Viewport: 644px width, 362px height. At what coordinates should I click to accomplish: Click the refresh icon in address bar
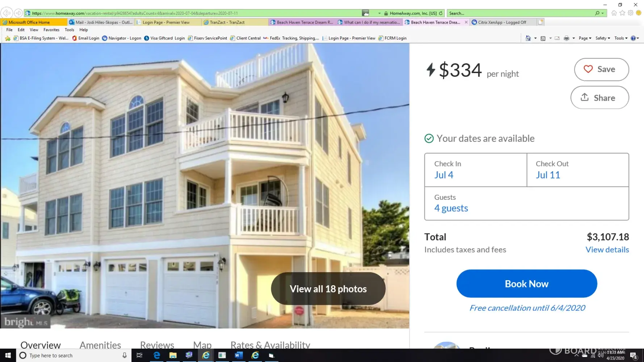click(x=441, y=13)
